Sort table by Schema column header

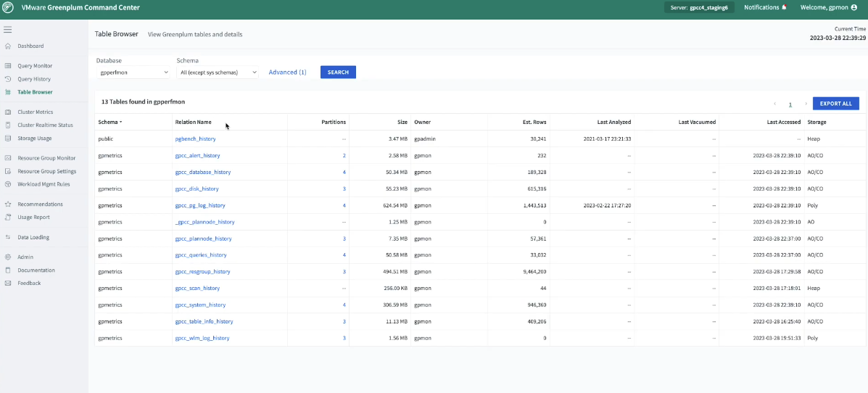pyautogui.click(x=110, y=122)
